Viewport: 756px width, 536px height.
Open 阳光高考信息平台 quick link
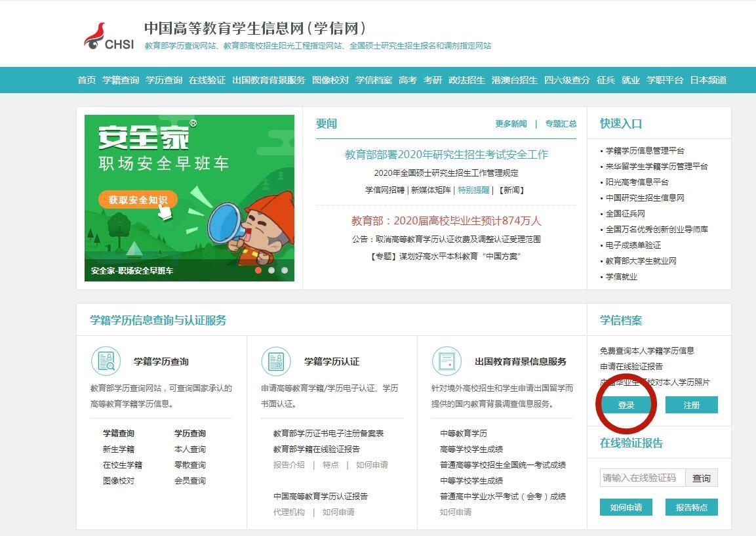click(x=637, y=182)
